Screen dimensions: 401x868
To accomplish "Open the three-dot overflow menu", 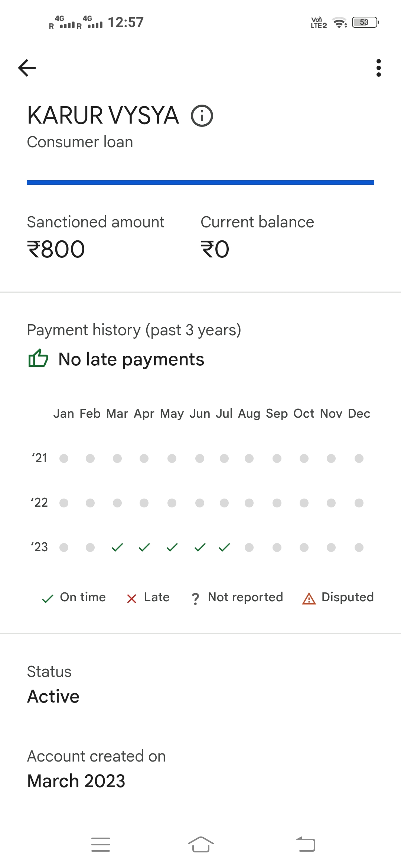I will [x=378, y=68].
